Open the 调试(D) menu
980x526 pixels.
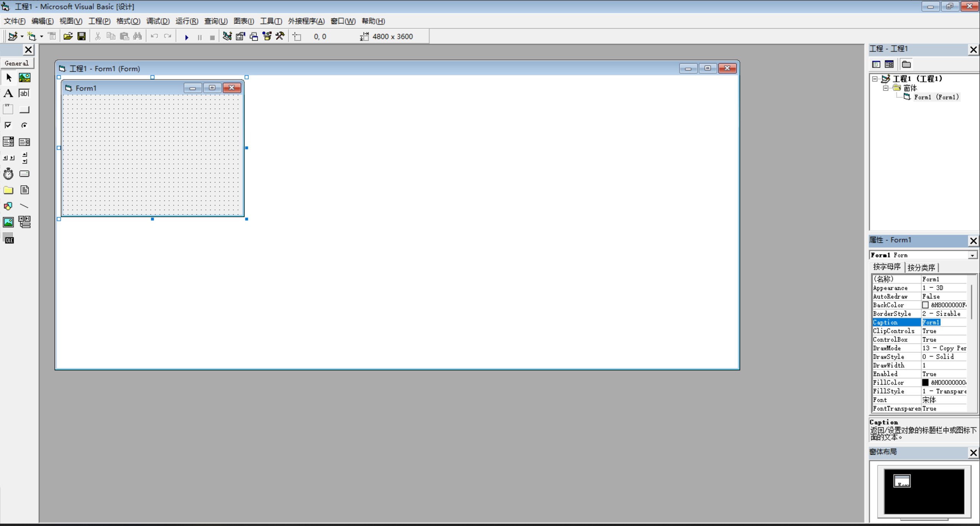pyautogui.click(x=158, y=21)
